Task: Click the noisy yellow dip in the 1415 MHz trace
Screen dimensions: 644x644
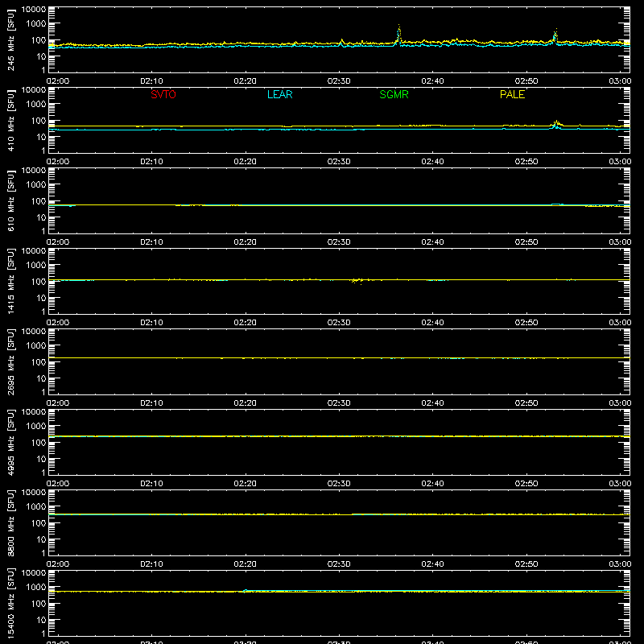Action: click(x=357, y=280)
